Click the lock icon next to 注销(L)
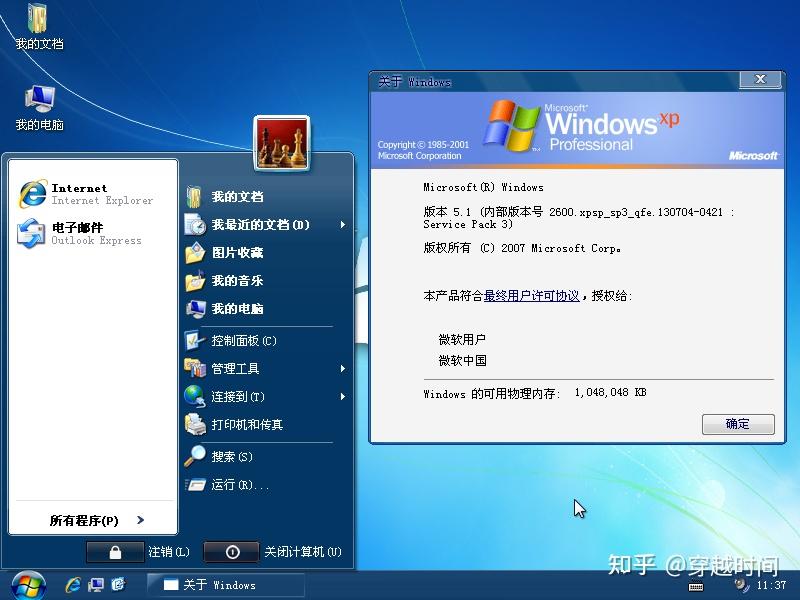The width and height of the screenshot is (800, 600). tap(115, 552)
